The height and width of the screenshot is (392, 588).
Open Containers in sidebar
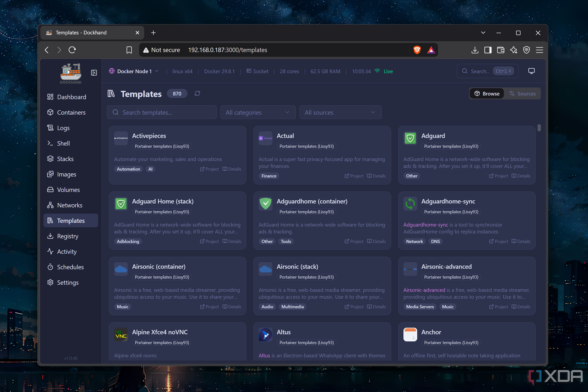[x=71, y=113]
